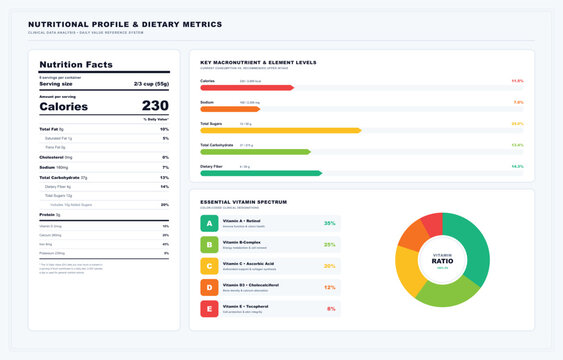
Task: Click the light-green donut chart segment
Action: tap(449, 294)
